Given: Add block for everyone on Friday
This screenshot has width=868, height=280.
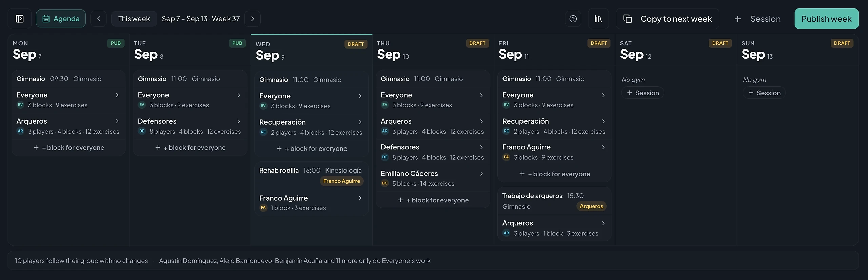Looking at the screenshot, I should (x=554, y=174).
